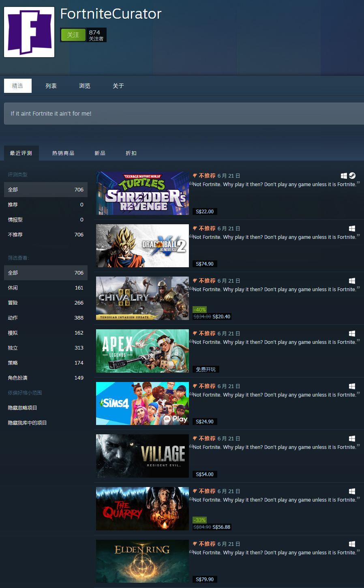Click thumbs-down icon on Chivalry II review
Viewport: 364px width, 588px height.
[195, 281]
